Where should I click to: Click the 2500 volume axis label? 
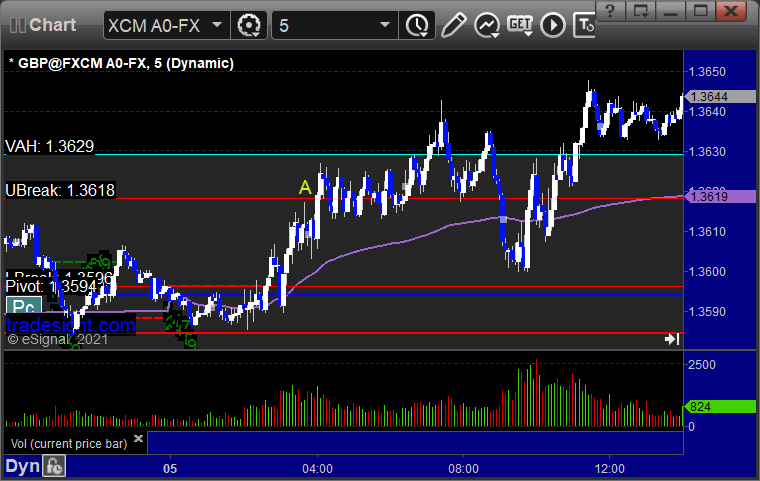pyautogui.click(x=702, y=365)
